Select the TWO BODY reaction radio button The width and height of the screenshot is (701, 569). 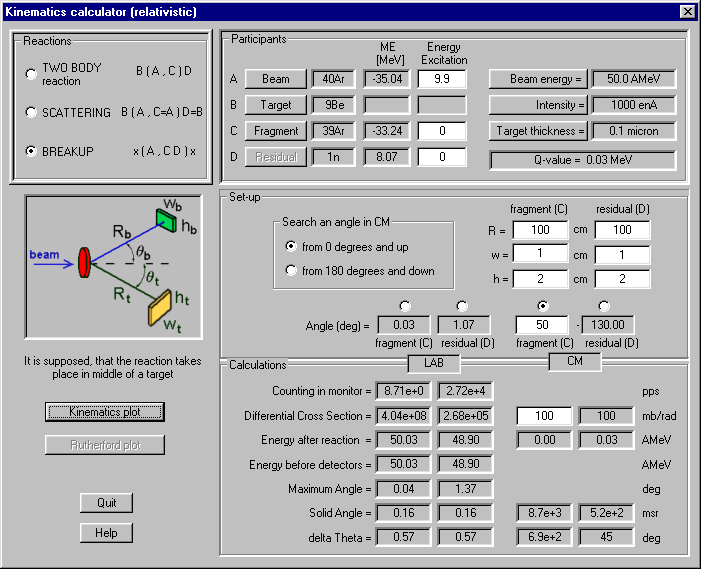(32, 73)
